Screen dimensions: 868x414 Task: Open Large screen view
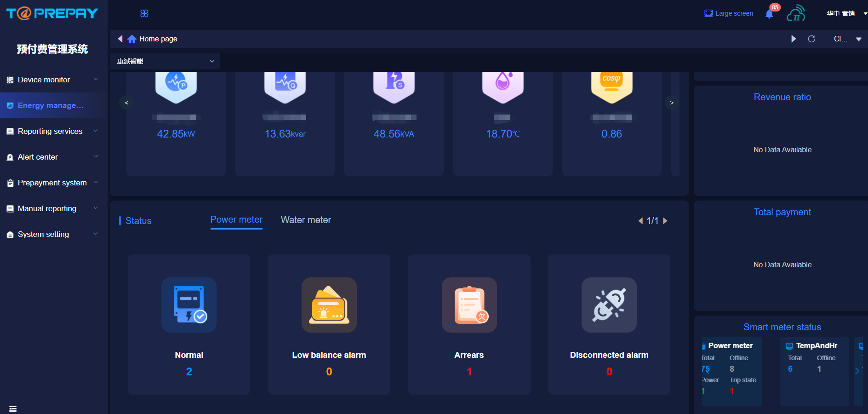click(x=729, y=13)
